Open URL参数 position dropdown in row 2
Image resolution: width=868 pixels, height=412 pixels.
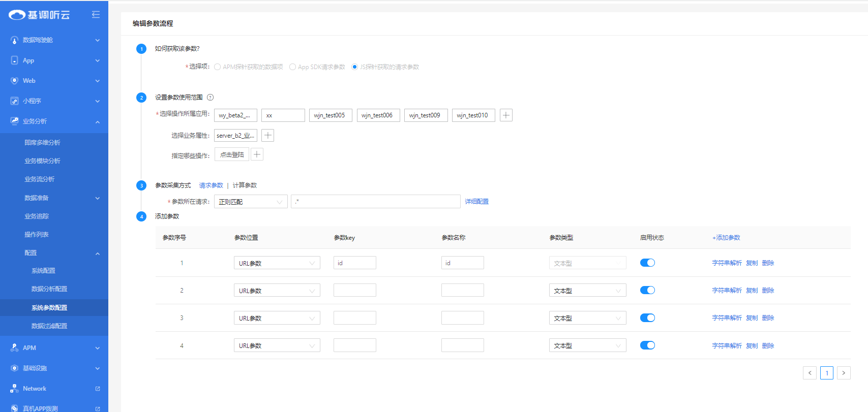point(277,291)
